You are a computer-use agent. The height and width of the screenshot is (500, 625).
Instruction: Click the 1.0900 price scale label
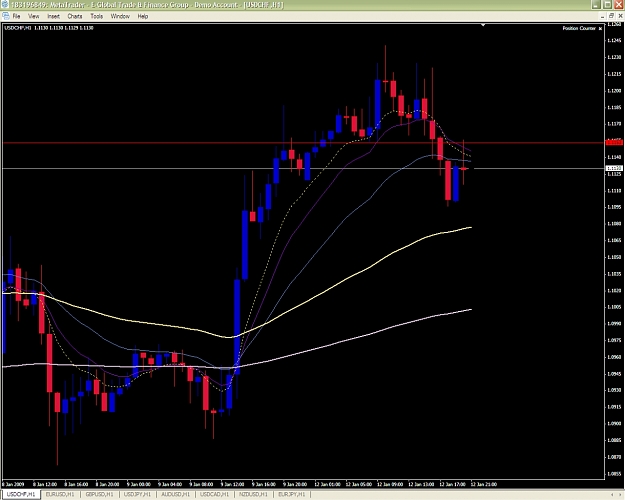tap(614, 423)
